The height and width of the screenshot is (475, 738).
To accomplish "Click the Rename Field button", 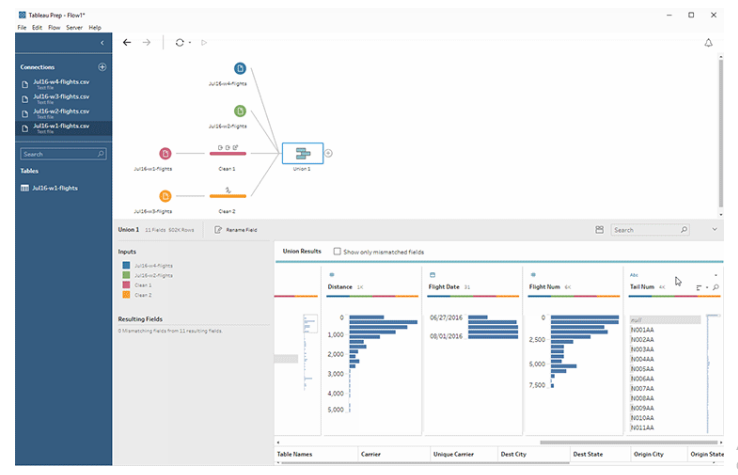I will pyautogui.click(x=236, y=230).
